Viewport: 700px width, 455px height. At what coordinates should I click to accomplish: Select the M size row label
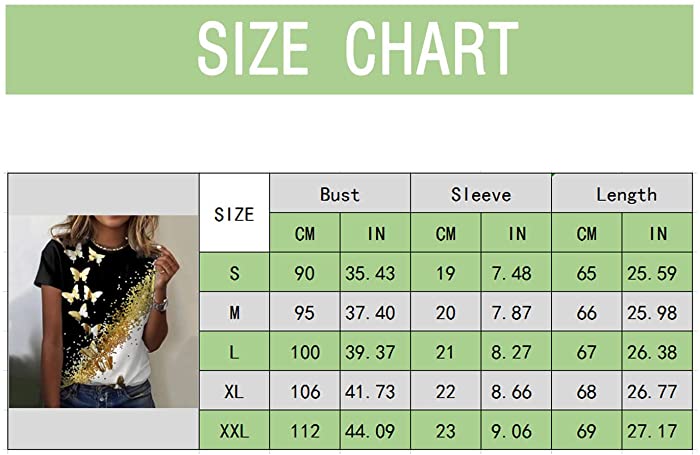234,312
